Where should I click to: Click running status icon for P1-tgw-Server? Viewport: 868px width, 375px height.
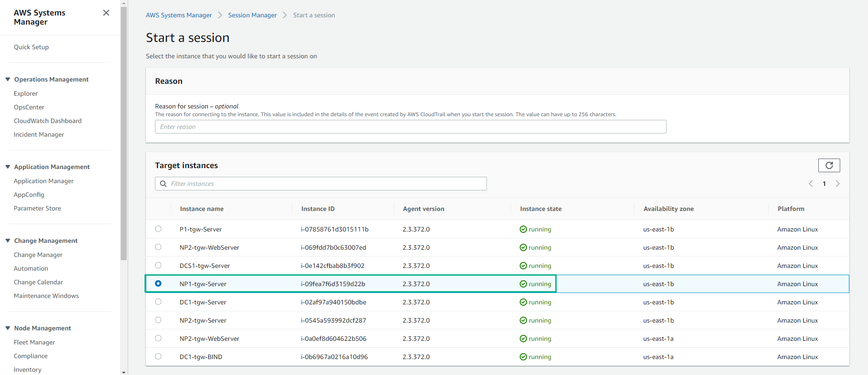coord(523,229)
